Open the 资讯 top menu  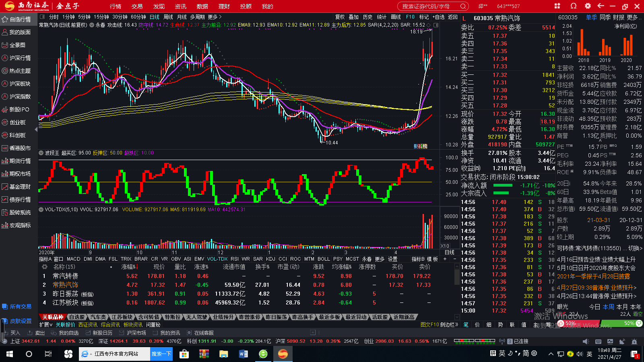181,6
